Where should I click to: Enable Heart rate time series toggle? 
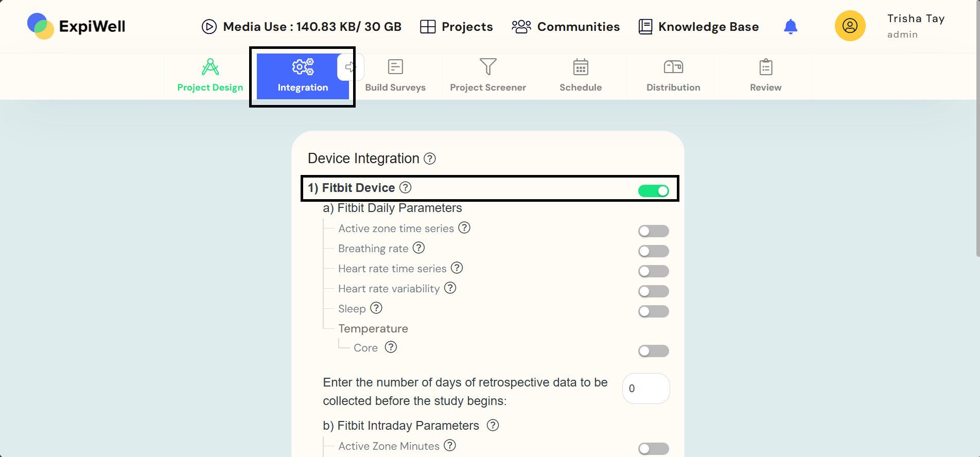coord(654,271)
